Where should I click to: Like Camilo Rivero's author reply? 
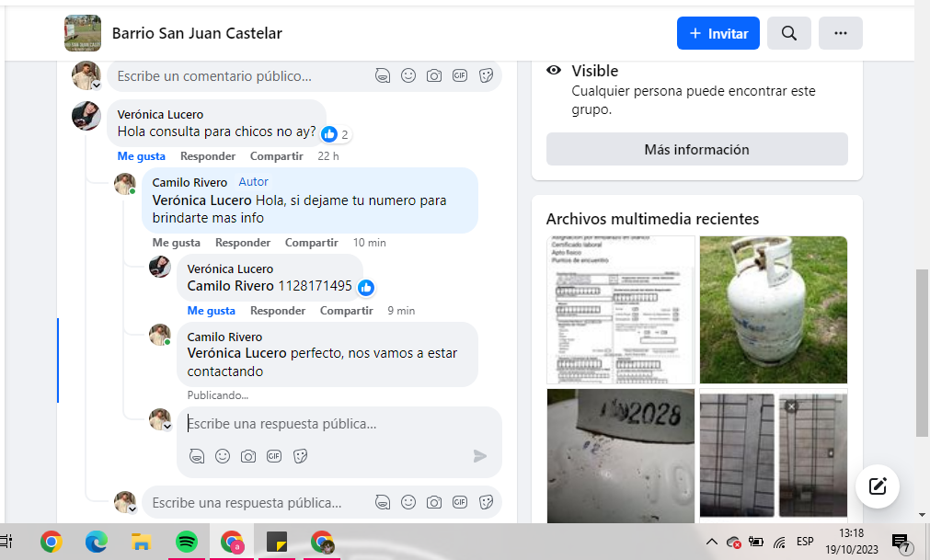(176, 243)
